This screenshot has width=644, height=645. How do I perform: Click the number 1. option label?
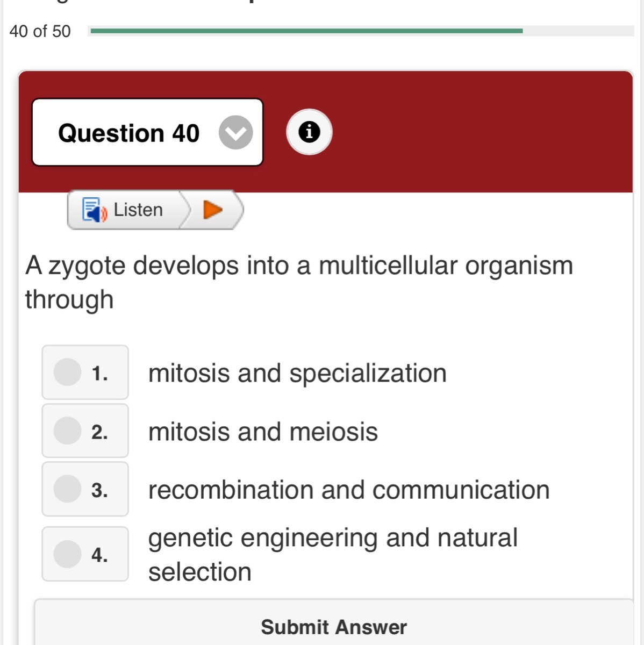tap(99, 373)
